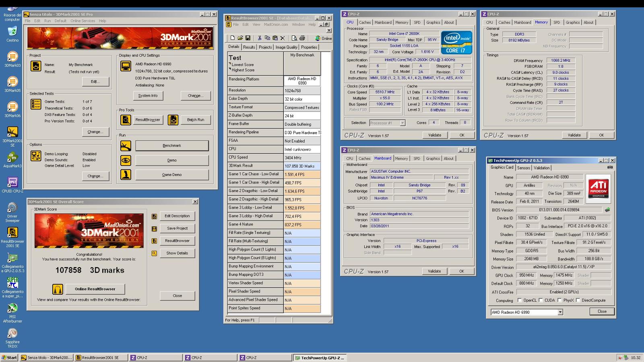Click the Open folder icon in ResultBrowser toolbar
Image resolution: width=644 pixels, height=362 pixels.
tap(240, 38)
